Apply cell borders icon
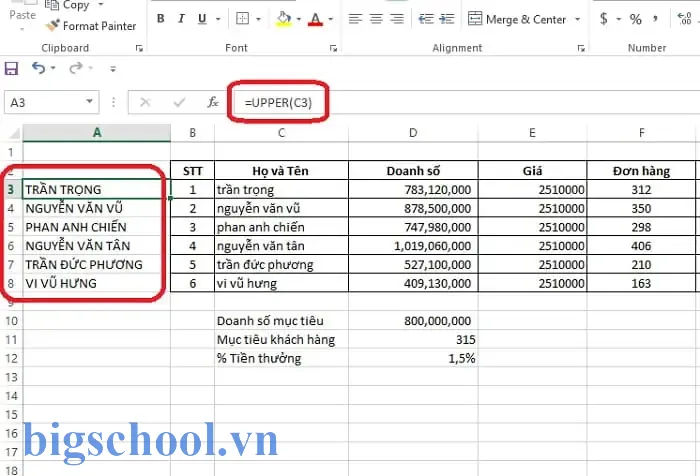Image resolution: width=700 pixels, height=476 pixels. pyautogui.click(x=242, y=19)
